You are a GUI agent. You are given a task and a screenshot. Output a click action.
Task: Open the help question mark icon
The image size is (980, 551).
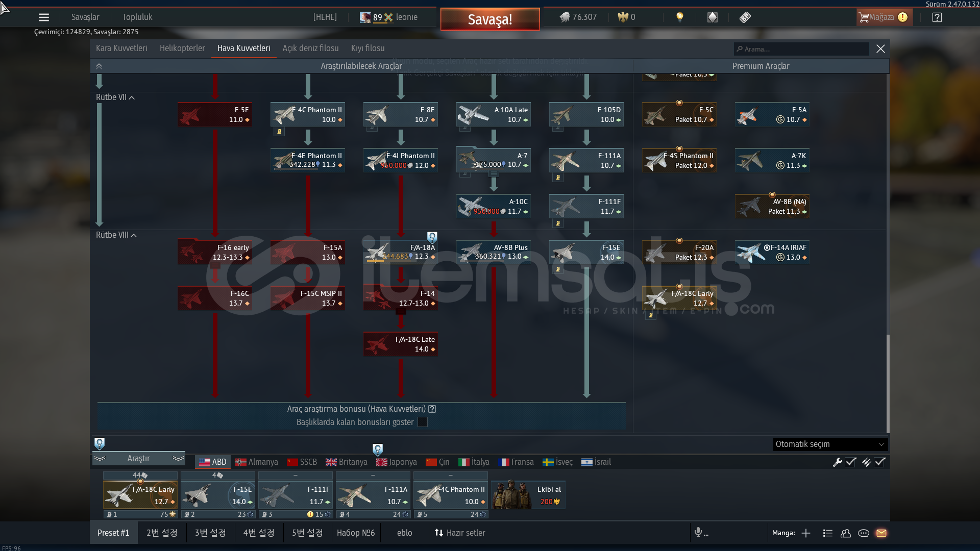937,17
